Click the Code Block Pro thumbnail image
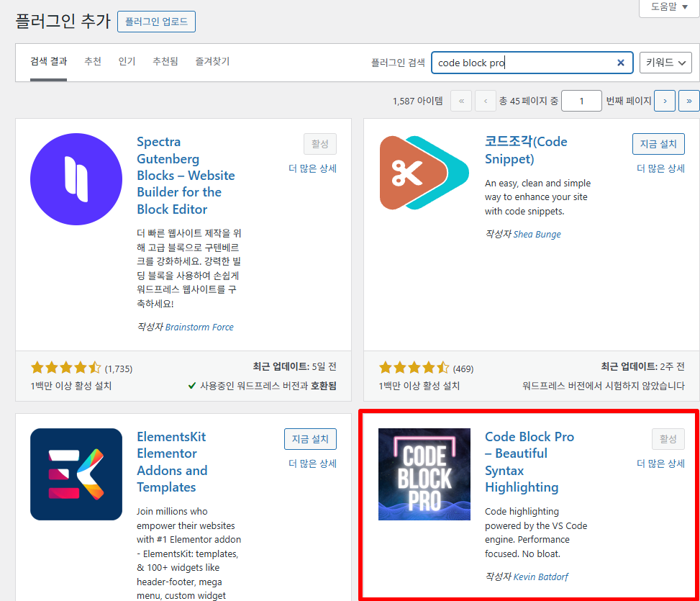This screenshot has width=700, height=601. pos(424,474)
